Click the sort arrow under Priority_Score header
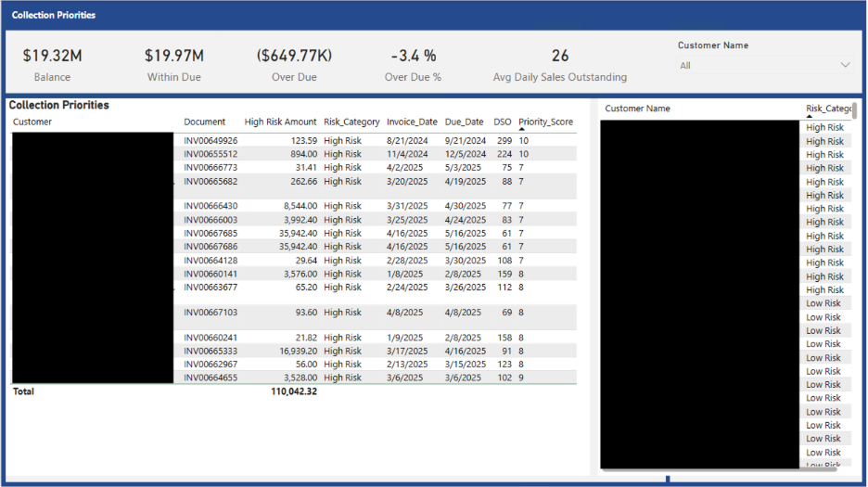This screenshot has height=487, width=868. pyautogui.click(x=521, y=129)
